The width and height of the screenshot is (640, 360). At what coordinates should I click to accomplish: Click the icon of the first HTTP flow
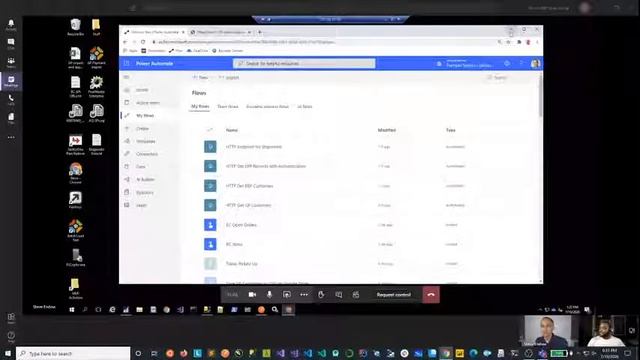click(210, 147)
